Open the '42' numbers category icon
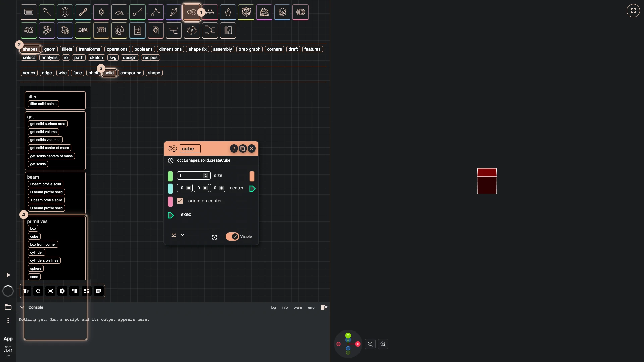The width and height of the screenshot is (644, 362). pyautogui.click(x=29, y=31)
